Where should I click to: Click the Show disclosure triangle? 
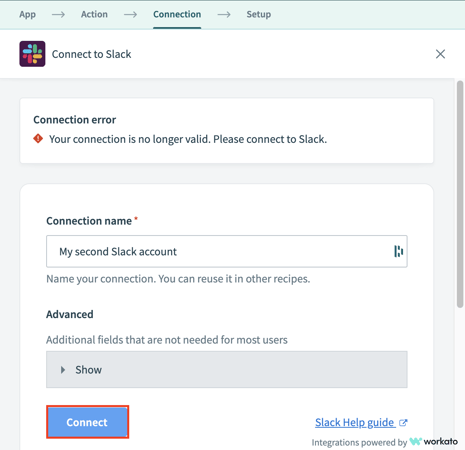pyautogui.click(x=63, y=370)
